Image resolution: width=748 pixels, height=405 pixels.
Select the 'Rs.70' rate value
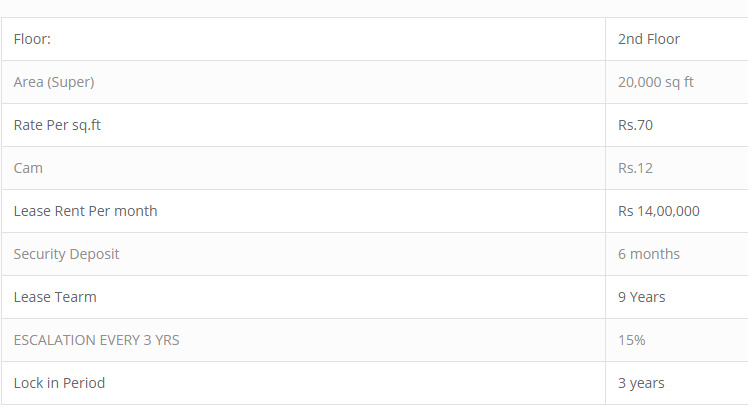636,125
